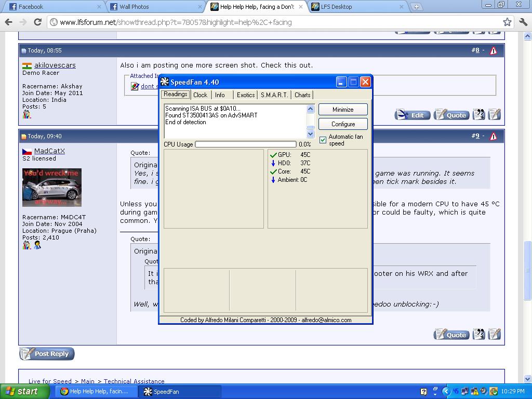Switch to SpeedFan Readings tab

click(x=176, y=95)
